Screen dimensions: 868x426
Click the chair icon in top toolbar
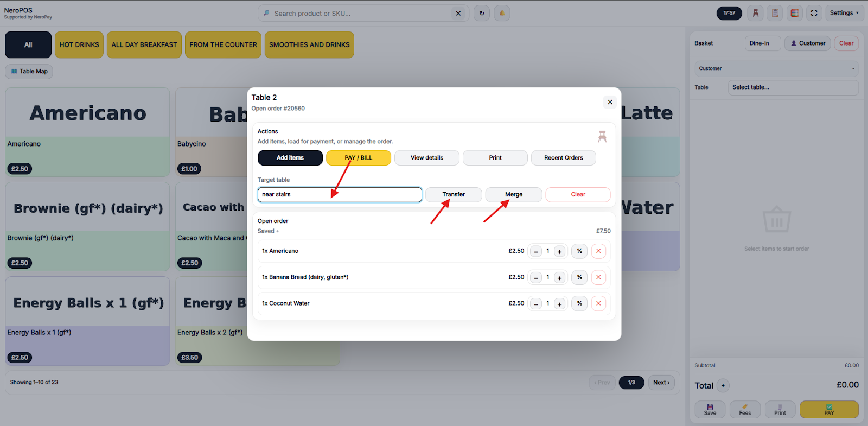pos(755,13)
